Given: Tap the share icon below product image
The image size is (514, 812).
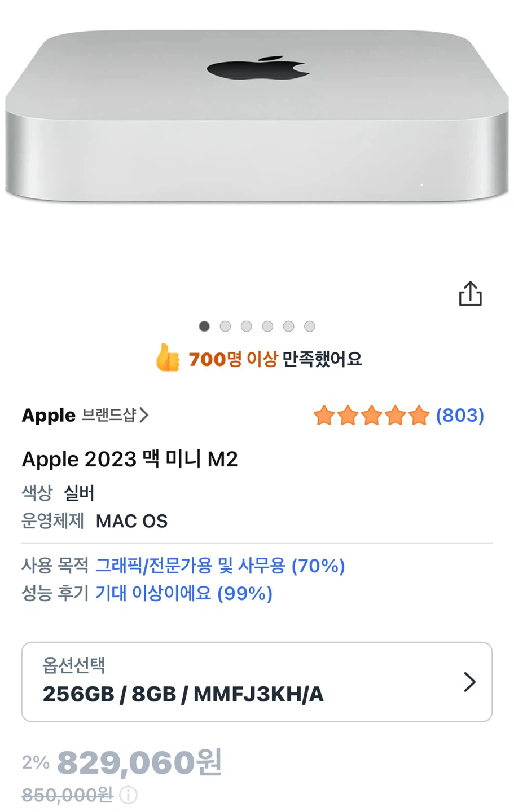Looking at the screenshot, I should click(x=470, y=294).
